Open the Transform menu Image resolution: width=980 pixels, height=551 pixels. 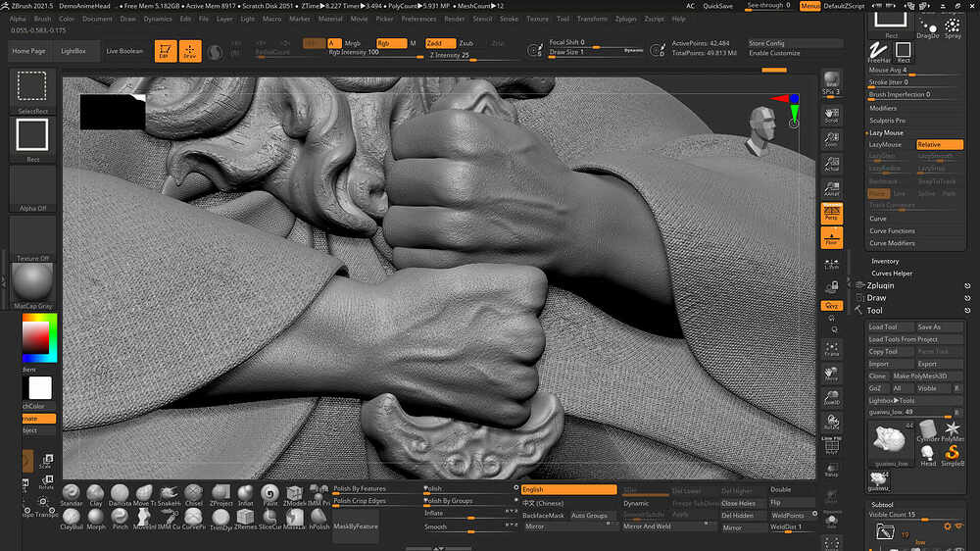(592, 19)
